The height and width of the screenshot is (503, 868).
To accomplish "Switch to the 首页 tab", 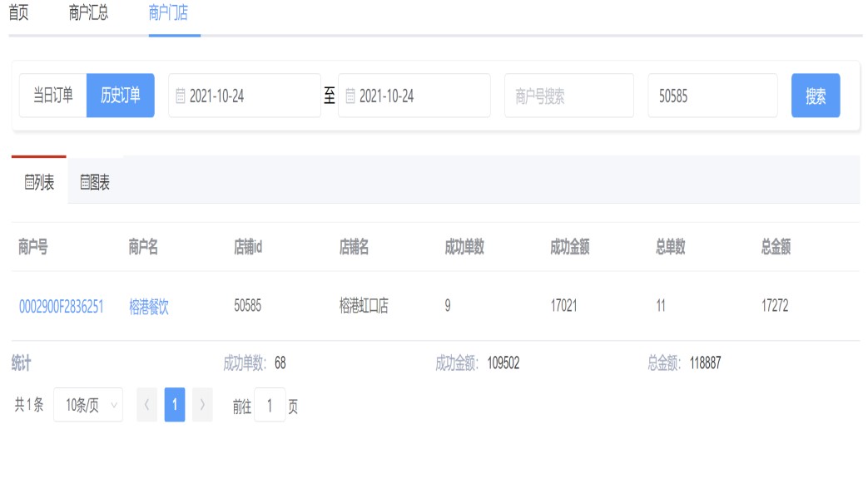I will (x=18, y=13).
